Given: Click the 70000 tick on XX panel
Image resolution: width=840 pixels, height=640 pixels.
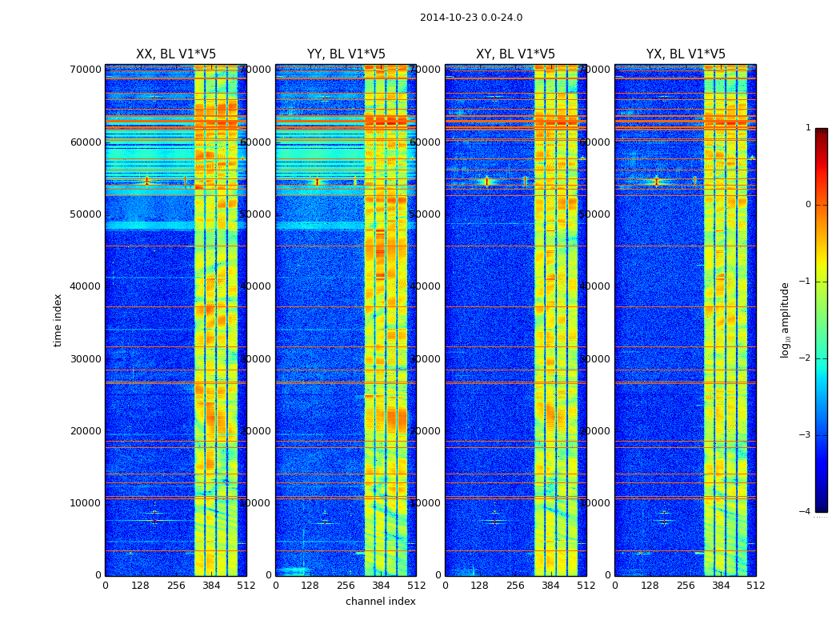Looking at the screenshot, I should tap(86, 70).
